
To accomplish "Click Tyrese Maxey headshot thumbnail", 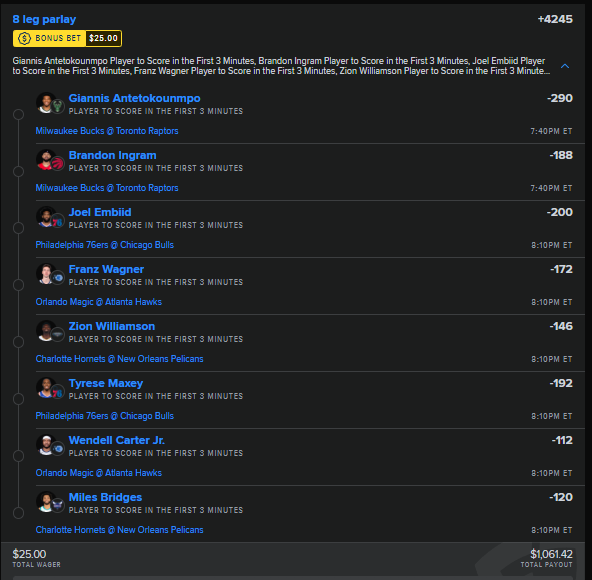I will point(46,387).
